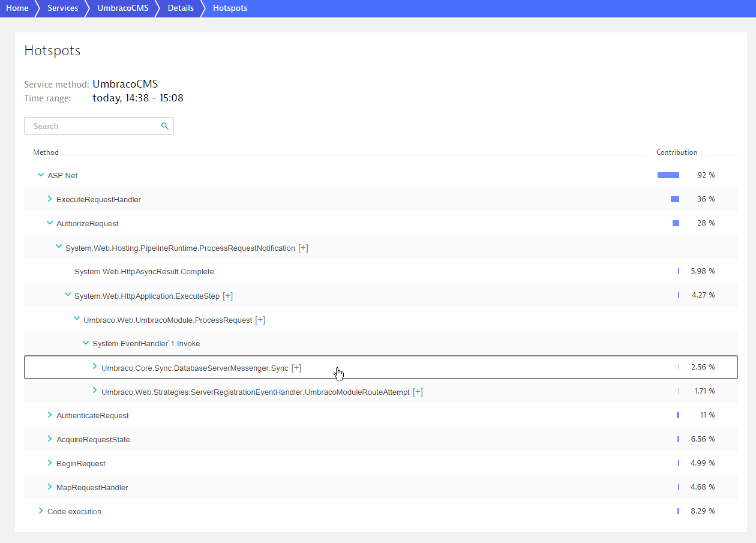This screenshot has height=543, width=756.
Task: Click the 92 % contribution bar
Action: click(x=668, y=175)
